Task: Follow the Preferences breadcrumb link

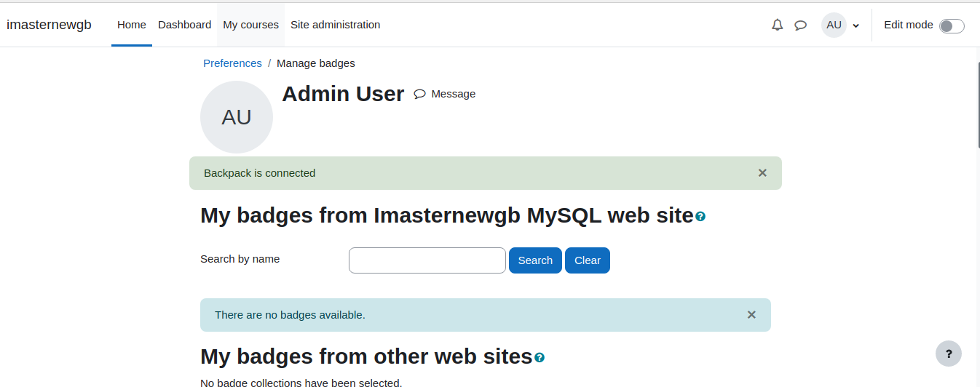Action: 232,63
